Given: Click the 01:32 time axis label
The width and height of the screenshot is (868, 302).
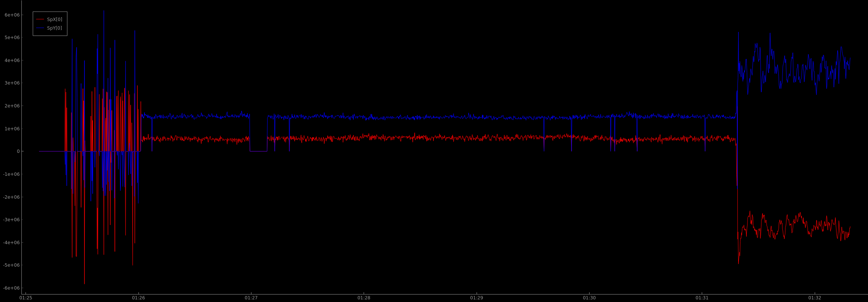Looking at the screenshot, I should (815, 298).
